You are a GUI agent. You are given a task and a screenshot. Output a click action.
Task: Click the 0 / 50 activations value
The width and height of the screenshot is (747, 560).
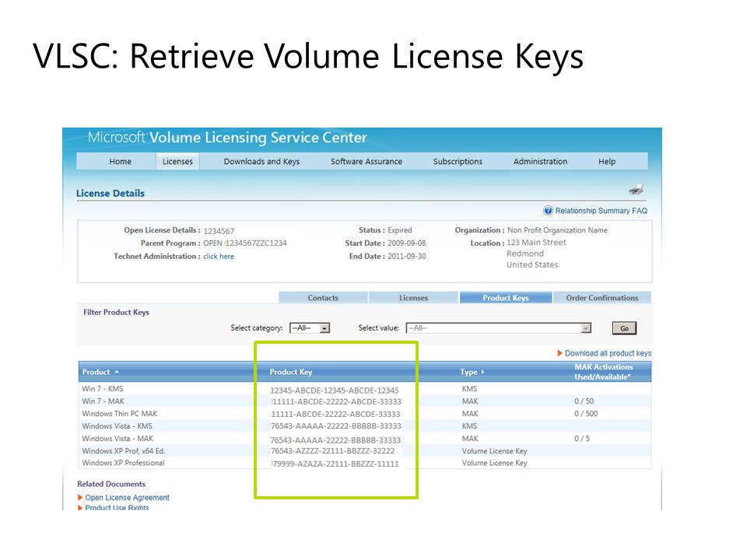coord(584,401)
